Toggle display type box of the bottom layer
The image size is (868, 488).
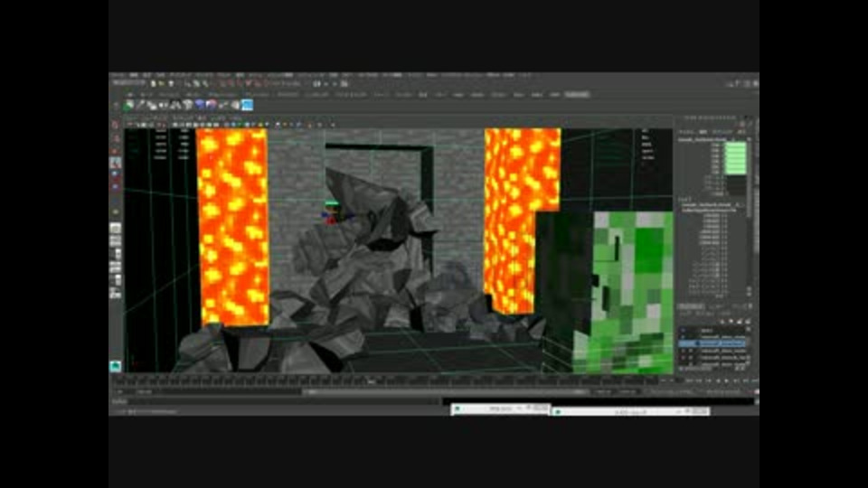click(x=690, y=365)
